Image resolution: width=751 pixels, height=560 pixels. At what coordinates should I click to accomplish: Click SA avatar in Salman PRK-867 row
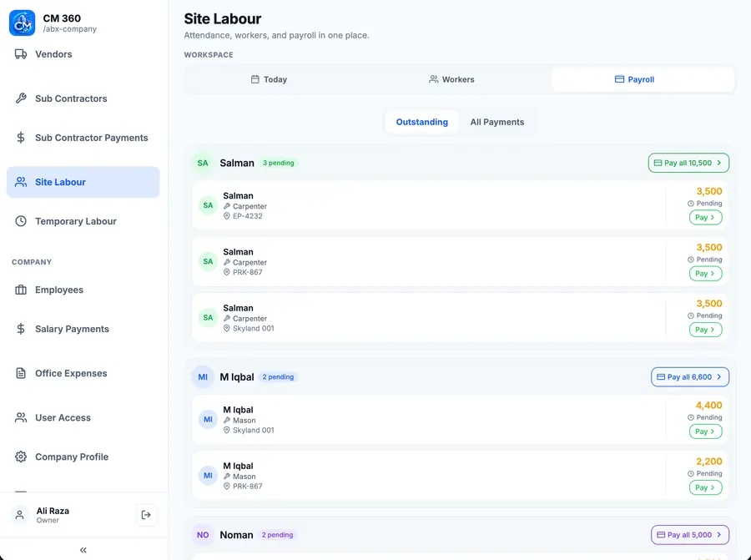pos(208,261)
